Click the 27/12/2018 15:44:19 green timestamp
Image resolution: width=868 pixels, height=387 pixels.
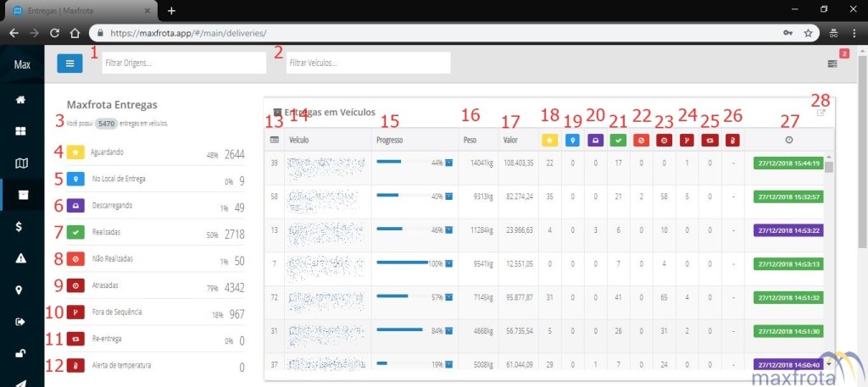(787, 162)
